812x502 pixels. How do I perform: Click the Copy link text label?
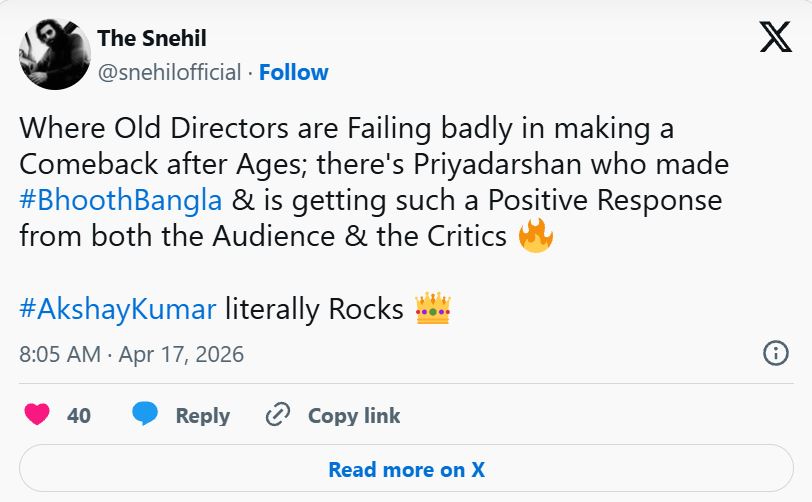[x=354, y=416]
